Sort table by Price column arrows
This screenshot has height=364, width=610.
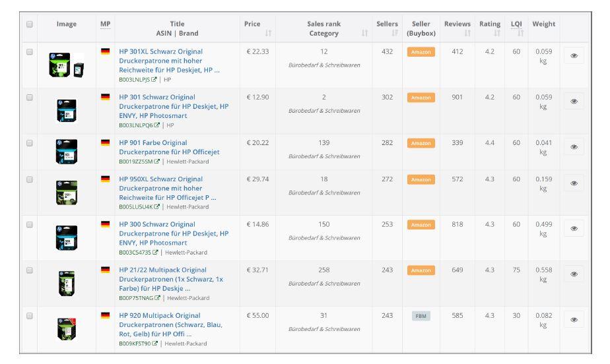tap(269, 33)
